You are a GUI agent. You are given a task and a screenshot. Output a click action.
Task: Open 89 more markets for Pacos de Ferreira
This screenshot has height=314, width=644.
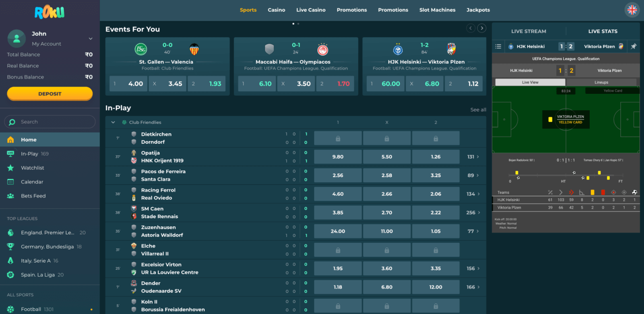[x=473, y=176]
